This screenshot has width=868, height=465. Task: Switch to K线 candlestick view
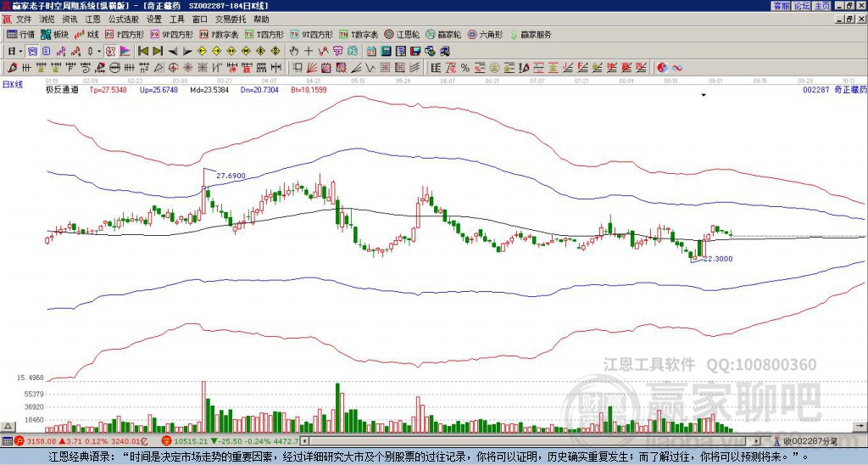pyautogui.click(x=86, y=34)
